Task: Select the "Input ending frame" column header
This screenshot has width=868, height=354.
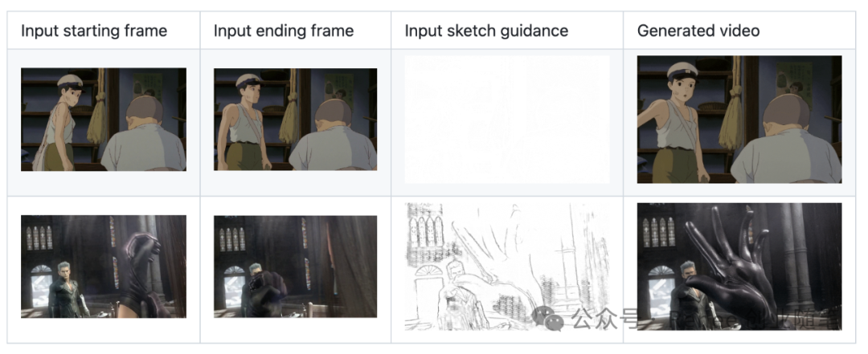Action: tap(283, 31)
